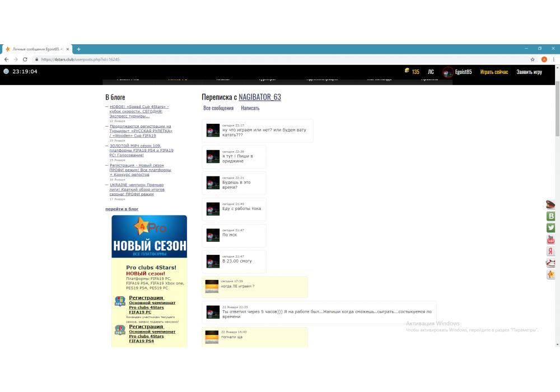Click the avatar beside 'ну что играем или нет?'
The width and height of the screenshot is (560, 392).
(213, 130)
